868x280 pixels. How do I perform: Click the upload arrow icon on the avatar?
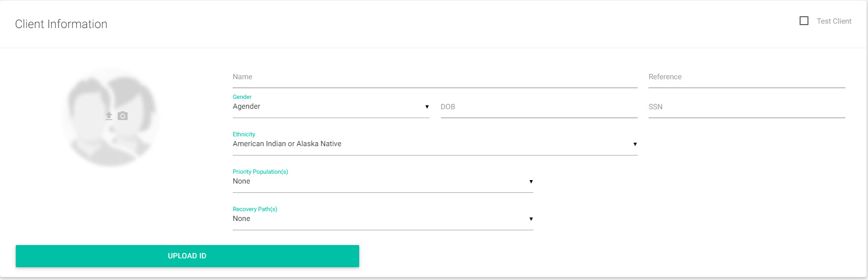pos(109,116)
